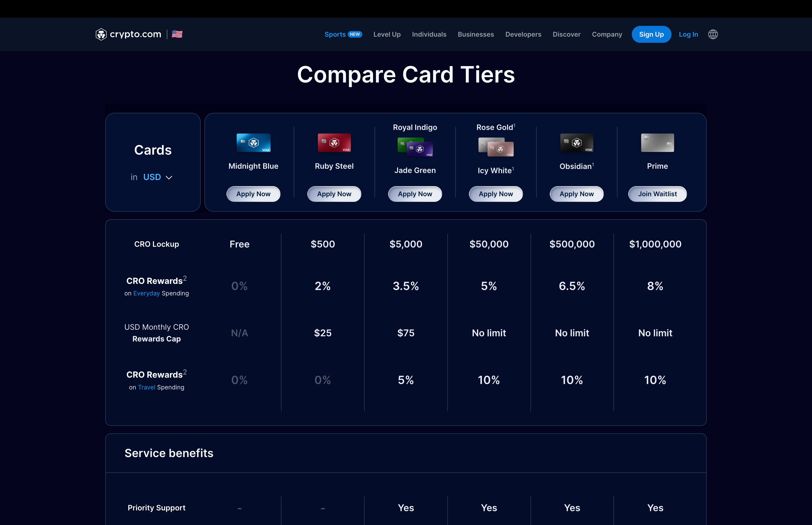Select the Midnight Blue card name
Screen dimensions: 812x525
pyautogui.click(x=254, y=166)
